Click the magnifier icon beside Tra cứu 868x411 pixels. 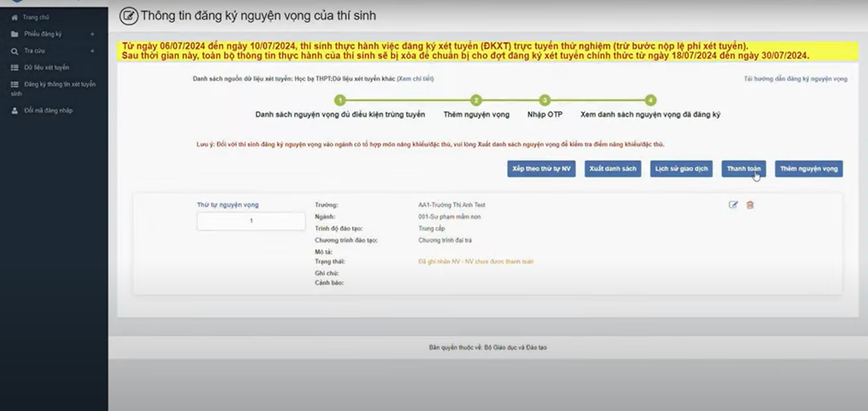pyautogui.click(x=14, y=51)
